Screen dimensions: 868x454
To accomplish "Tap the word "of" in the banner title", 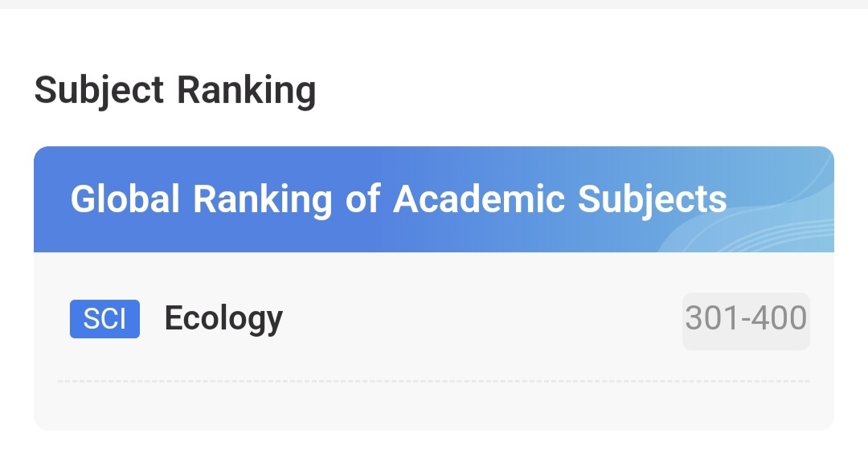I will pos(362,198).
